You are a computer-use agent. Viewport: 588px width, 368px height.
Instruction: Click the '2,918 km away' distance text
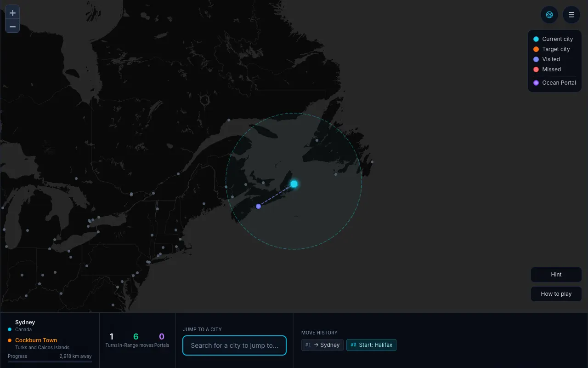click(75, 356)
